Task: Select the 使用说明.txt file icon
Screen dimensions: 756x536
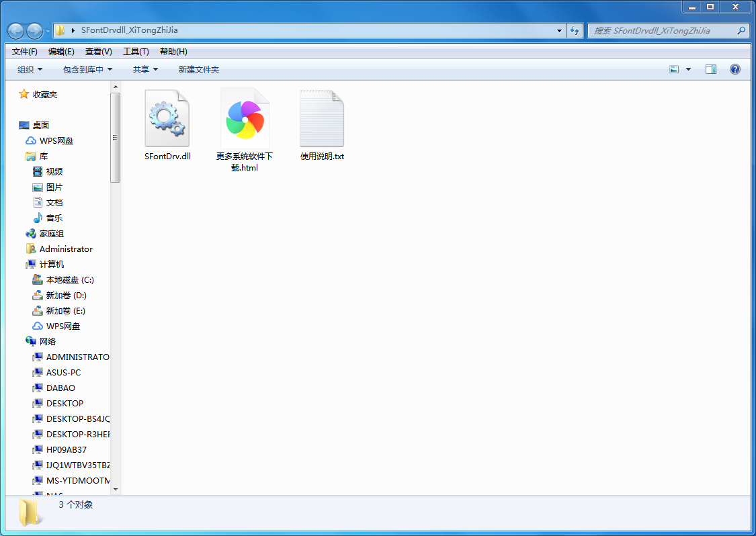Action: (x=322, y=118)
